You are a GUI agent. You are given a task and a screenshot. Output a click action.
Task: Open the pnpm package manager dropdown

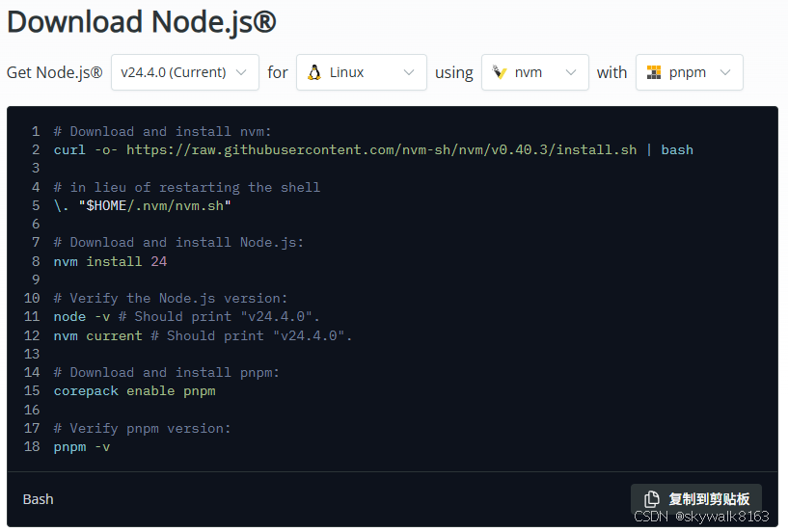coord(689,72)
